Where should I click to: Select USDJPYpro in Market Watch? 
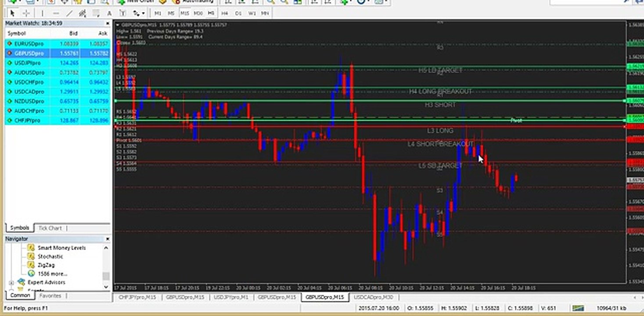pos(58,63)
